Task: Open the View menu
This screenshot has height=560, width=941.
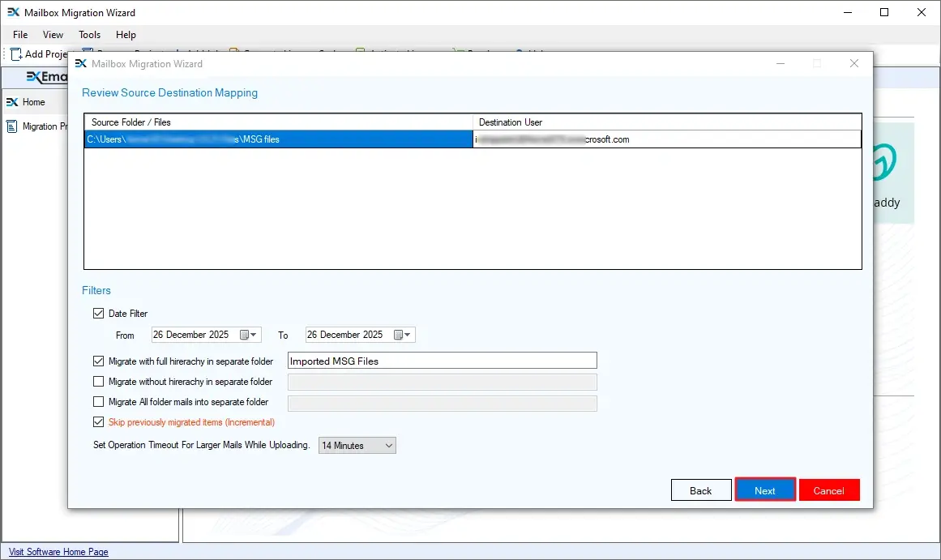Action: tap(53, 35)
